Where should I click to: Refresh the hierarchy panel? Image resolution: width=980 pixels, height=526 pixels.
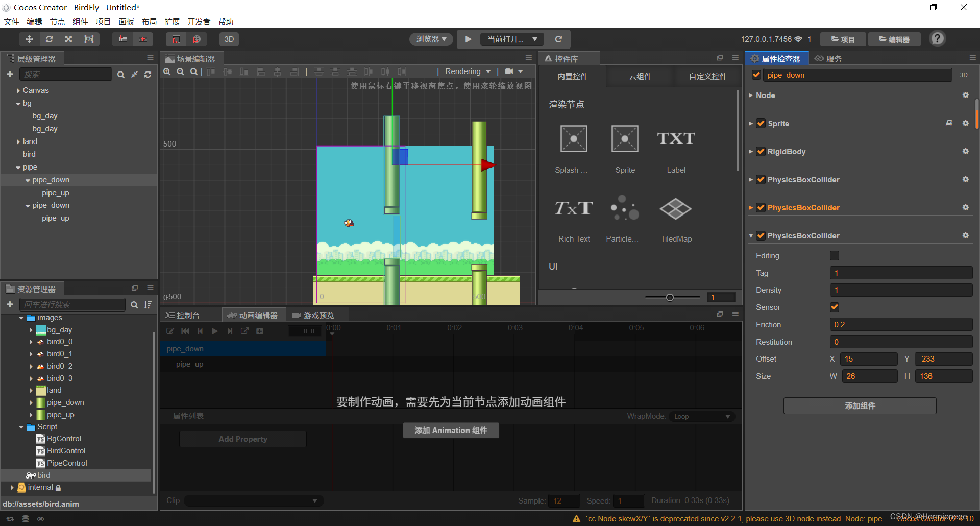coord(148,75)
